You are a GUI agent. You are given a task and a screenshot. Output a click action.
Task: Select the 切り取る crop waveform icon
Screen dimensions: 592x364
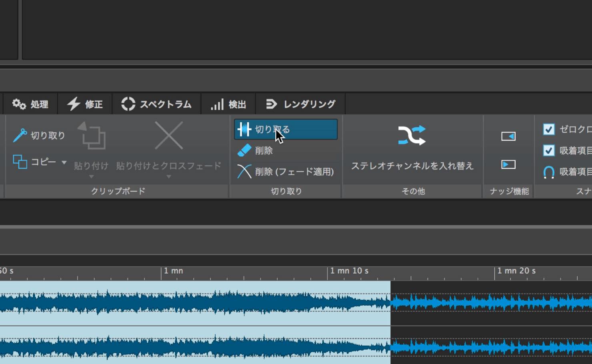click(x=244, y=129)
